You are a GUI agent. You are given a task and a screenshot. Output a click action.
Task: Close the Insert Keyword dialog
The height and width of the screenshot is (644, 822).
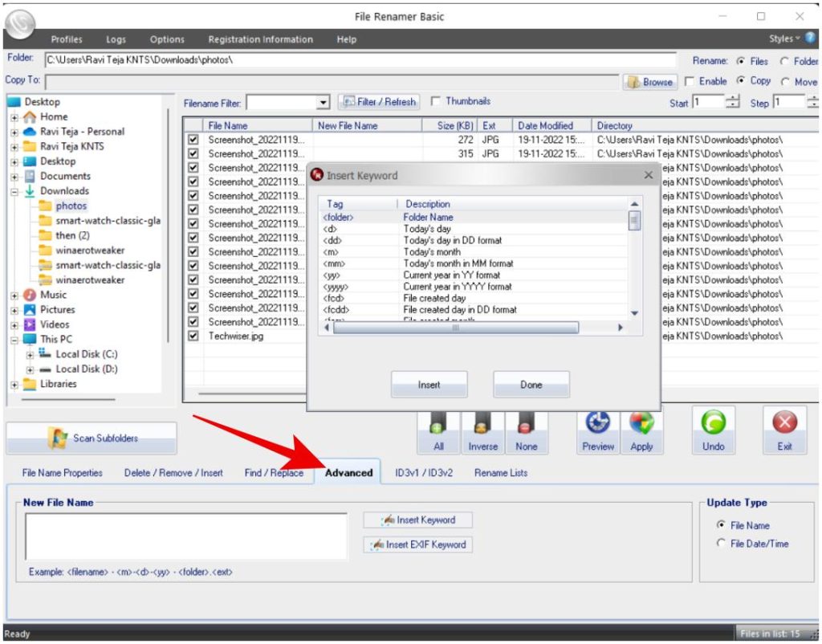point(649,175)
